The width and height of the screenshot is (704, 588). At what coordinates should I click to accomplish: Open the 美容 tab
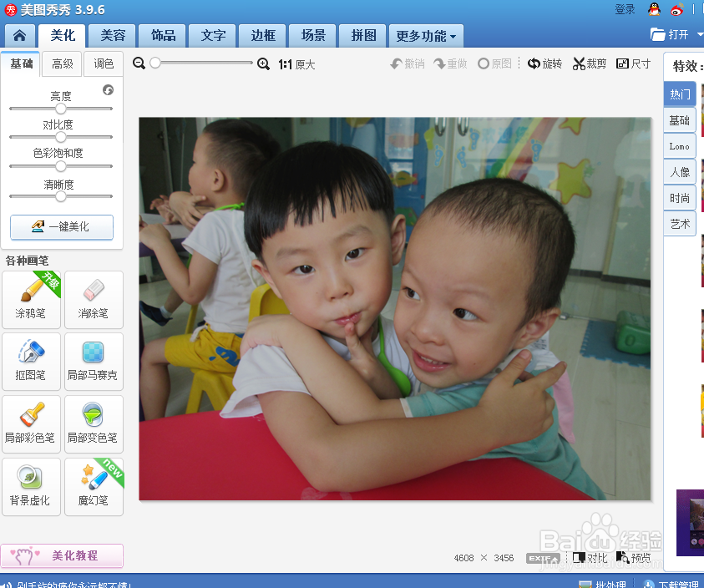tap(112, 35)
